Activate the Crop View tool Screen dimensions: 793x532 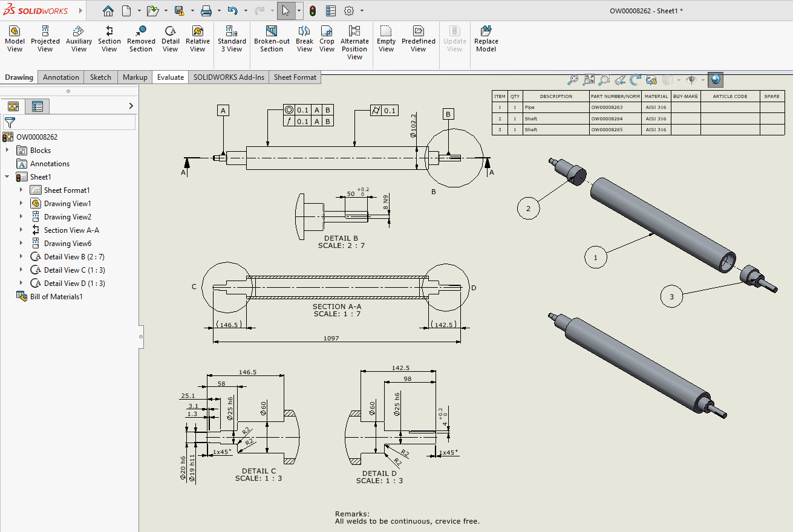pos(327,38)
